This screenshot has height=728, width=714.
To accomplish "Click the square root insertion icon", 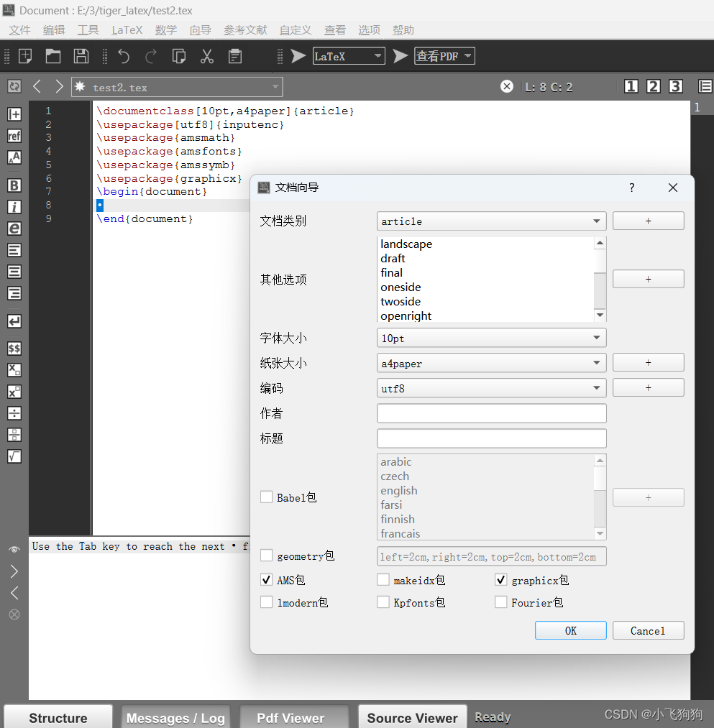I will [14, 456].
